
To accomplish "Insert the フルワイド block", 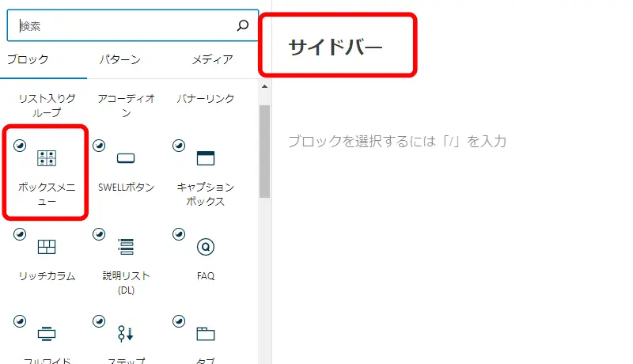I will 47,338.
